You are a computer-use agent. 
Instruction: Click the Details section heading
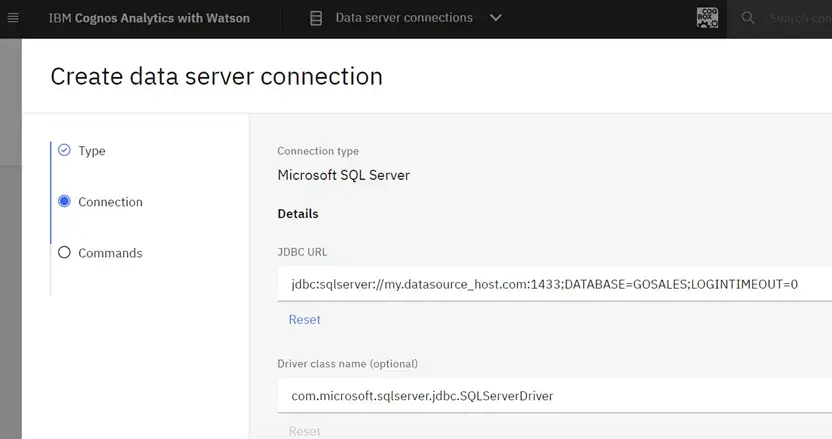pos(298,213)
